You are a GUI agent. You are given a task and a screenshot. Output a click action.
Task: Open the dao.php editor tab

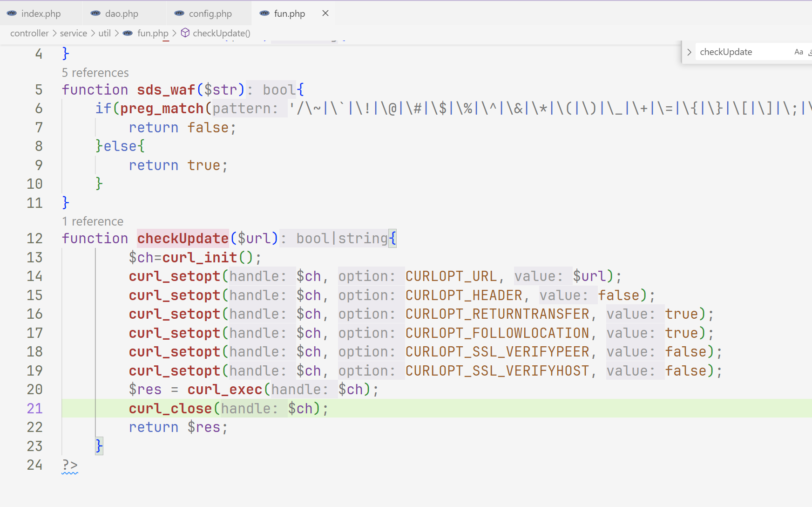[x=122, y=14]
